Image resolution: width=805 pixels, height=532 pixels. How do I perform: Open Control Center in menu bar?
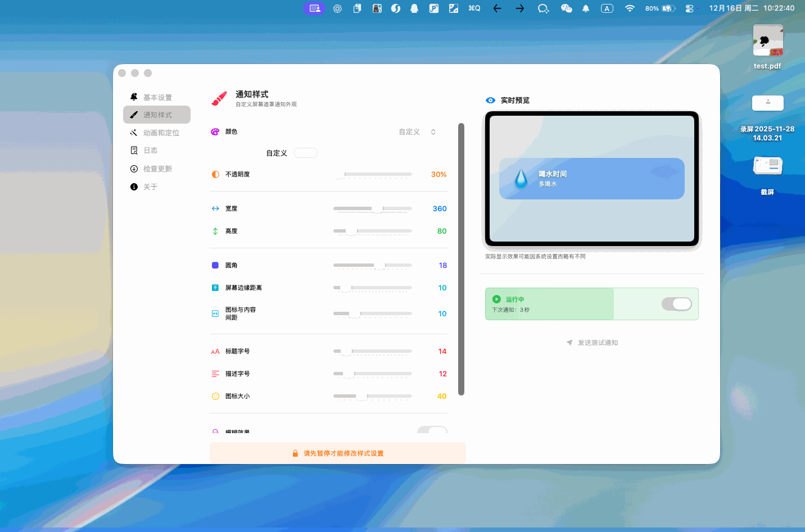click(x=689, y=8)
